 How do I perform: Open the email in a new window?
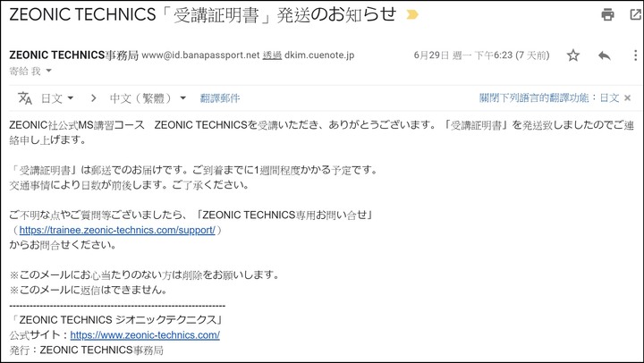pos(635,15)
